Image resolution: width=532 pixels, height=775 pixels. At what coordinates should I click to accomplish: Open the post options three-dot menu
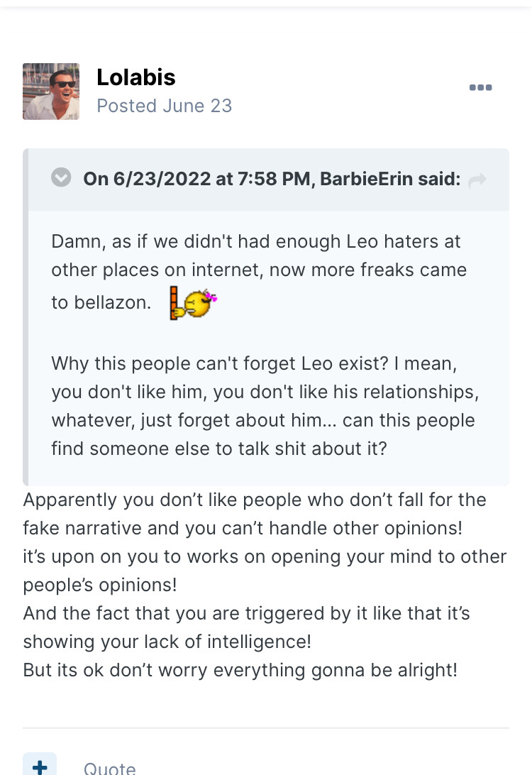click(480, 88)
